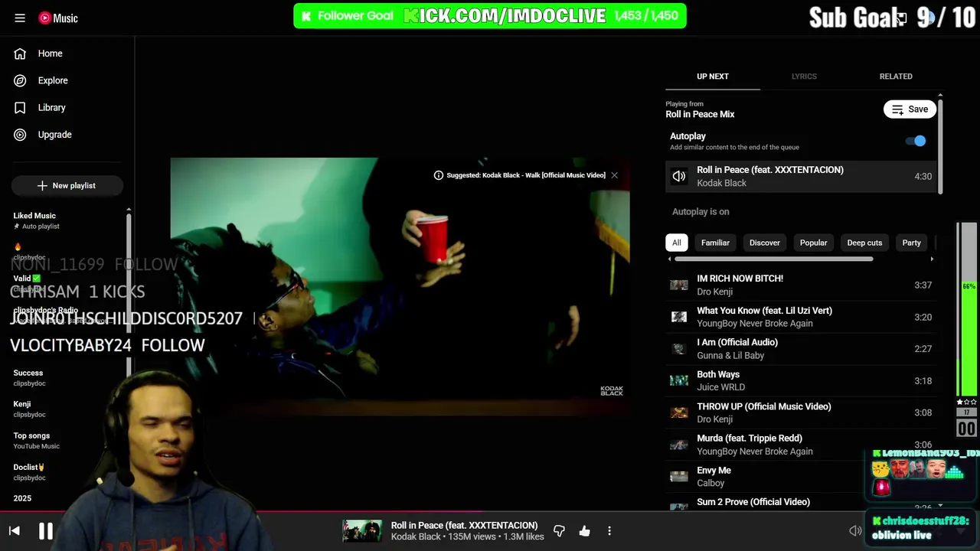Play What You Know feat. Lil Uzi Vert

pyautogui.click(x=801, y=317)
